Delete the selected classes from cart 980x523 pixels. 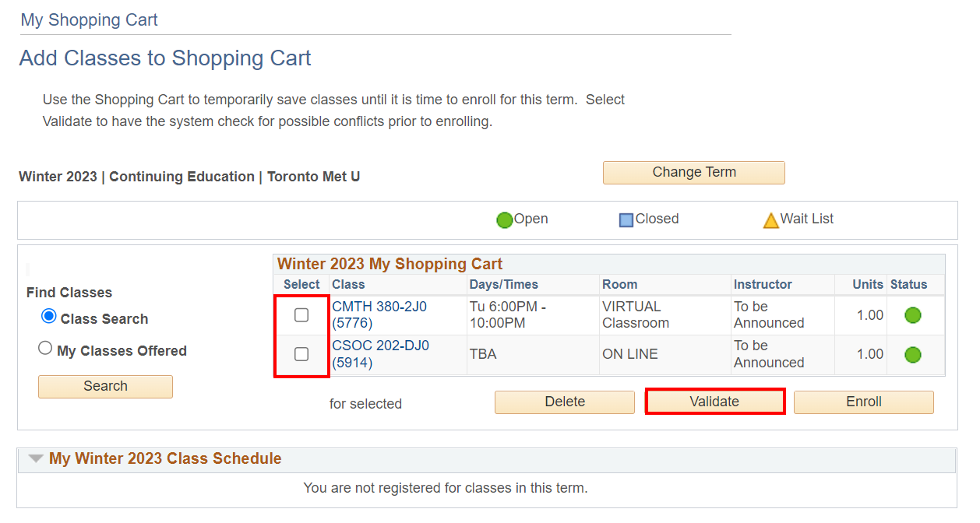pos(565,402)
